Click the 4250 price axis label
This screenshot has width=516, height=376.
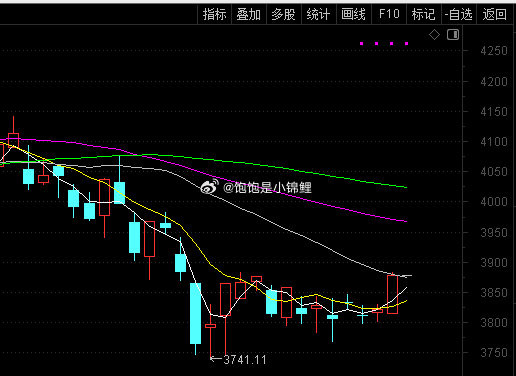494,51
